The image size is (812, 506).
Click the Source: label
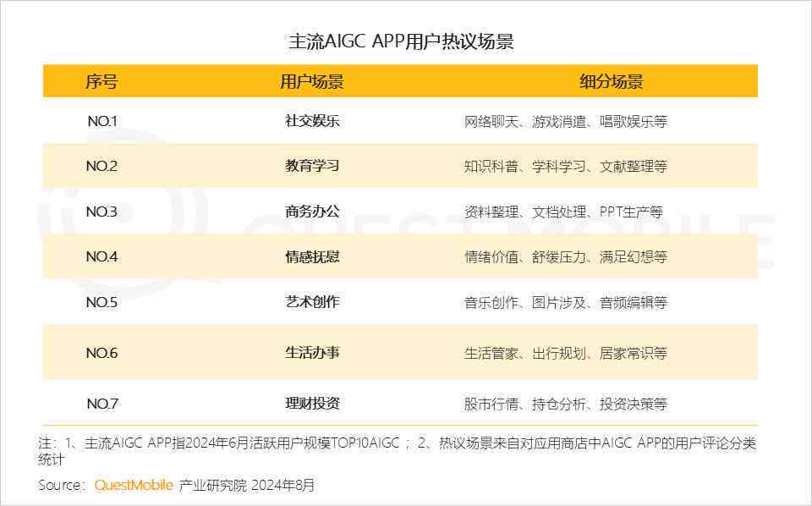[61, 486]
